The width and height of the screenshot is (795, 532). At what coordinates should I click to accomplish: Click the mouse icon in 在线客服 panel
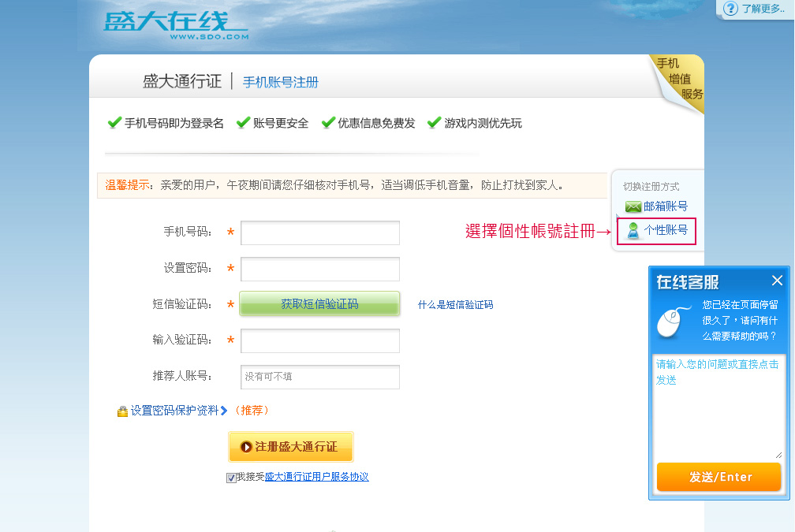[x=672, y=322]
